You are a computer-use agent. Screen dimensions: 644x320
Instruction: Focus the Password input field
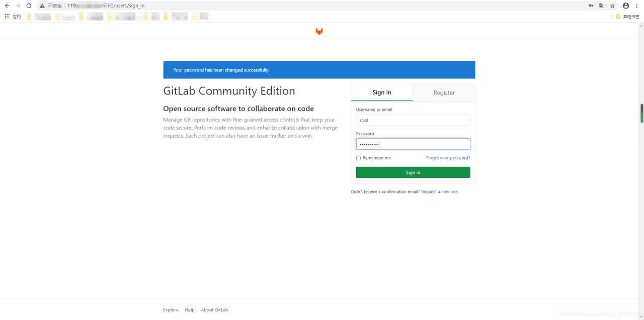click(413, 144)
